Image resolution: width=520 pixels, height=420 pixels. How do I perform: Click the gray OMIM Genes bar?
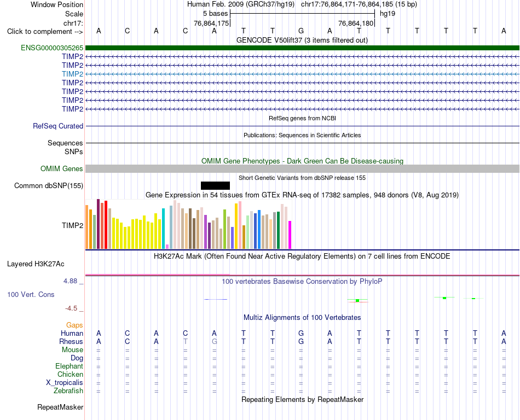[x=303, y=168]
